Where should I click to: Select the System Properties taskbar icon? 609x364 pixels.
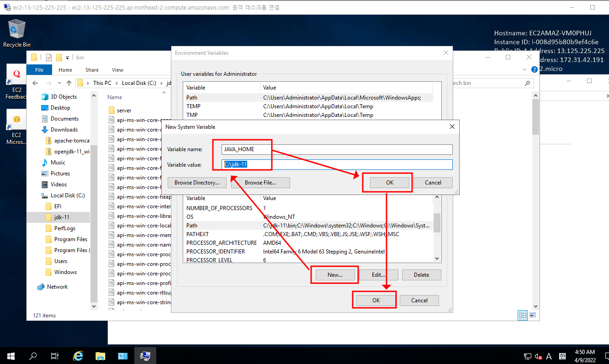[145, 356]
